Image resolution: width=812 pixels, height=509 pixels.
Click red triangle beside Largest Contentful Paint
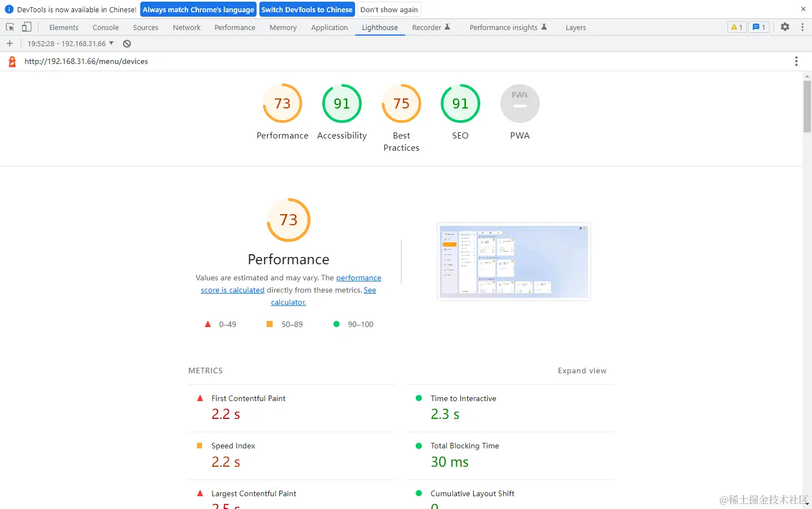point(200,493)
